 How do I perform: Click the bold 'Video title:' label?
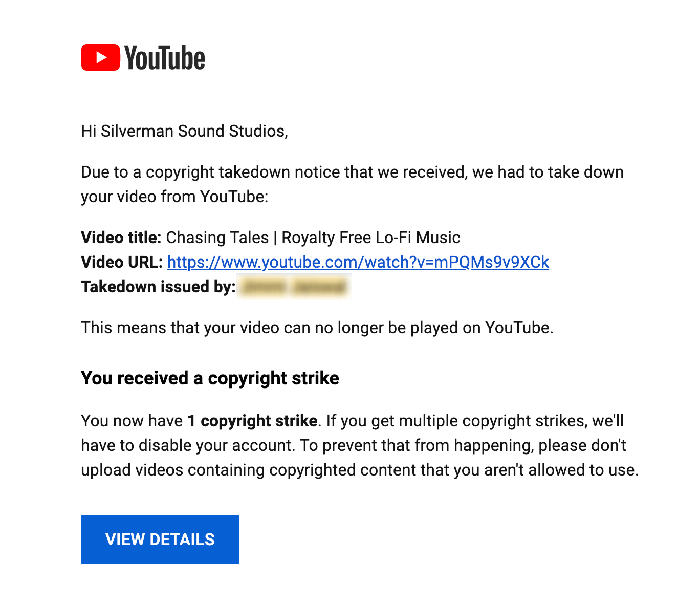(121, 238)
